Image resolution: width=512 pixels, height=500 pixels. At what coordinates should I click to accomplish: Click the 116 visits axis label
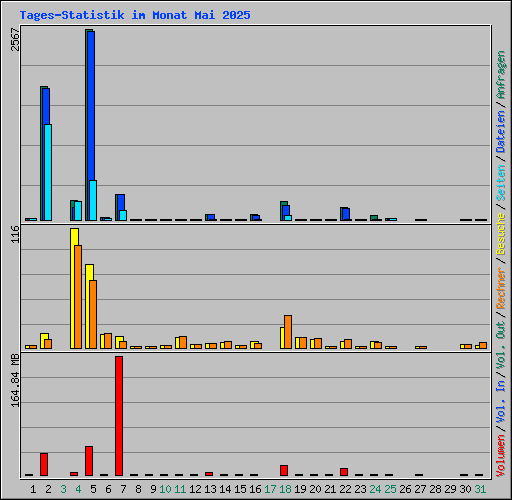tap(15, 234)
